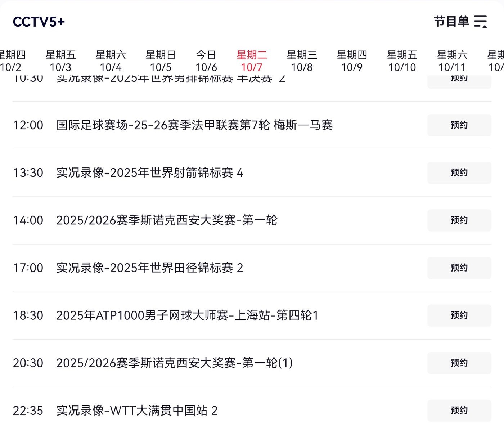Screen dimensions: 504x426
Task: Open the 星期四 10/9 date tab
Action: coord(352,61)
